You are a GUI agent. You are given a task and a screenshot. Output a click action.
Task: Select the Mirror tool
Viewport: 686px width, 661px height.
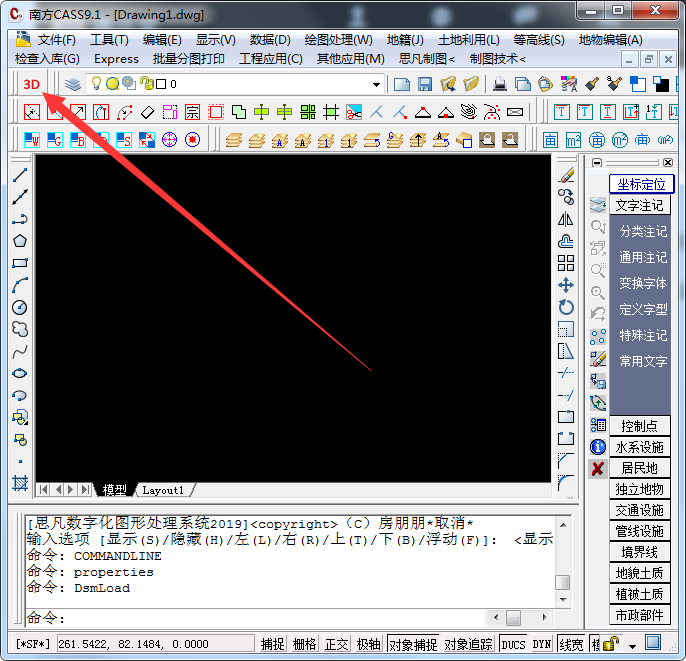click(566, 219)
